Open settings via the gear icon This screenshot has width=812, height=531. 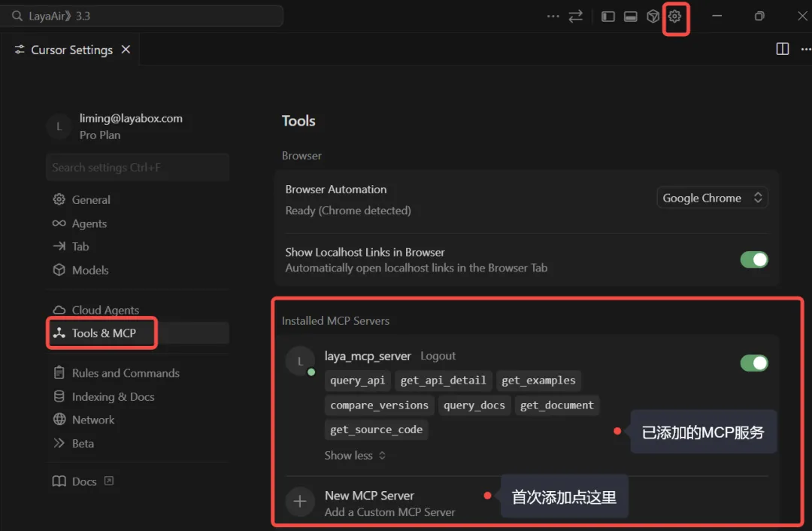coord(674,17)
